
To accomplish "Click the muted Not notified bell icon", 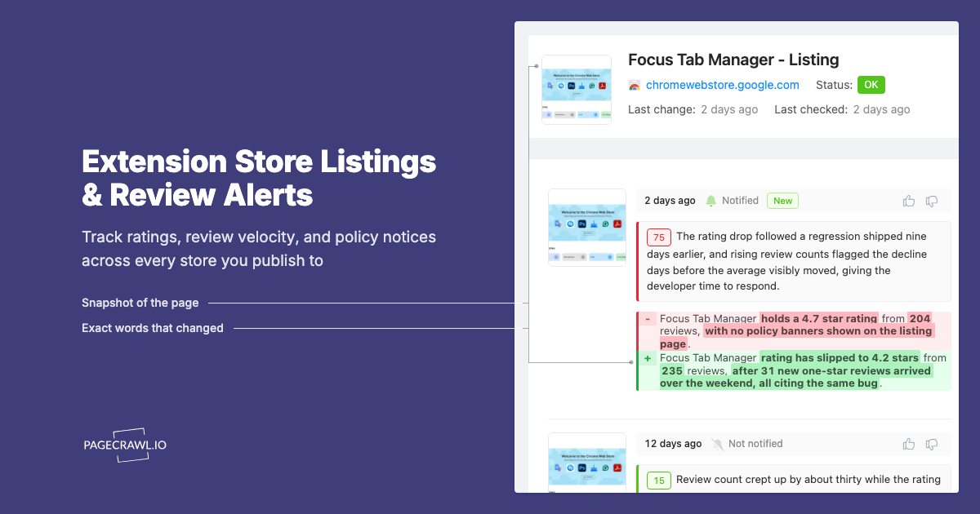I will 717,444.
